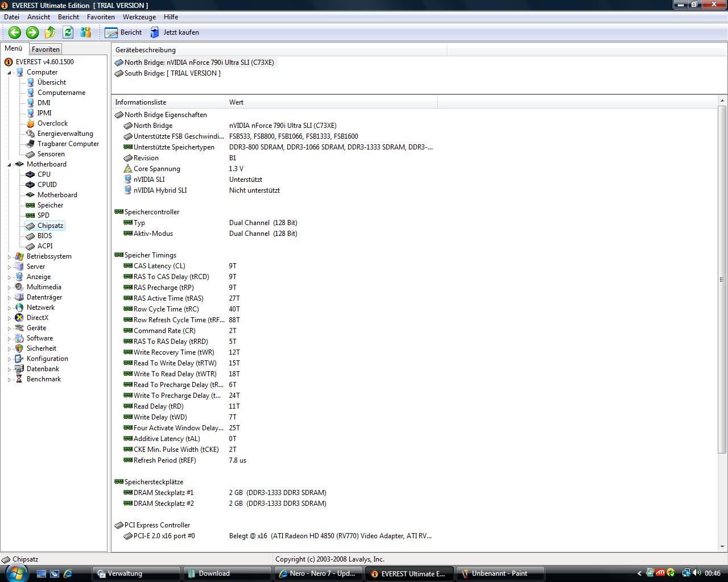Switch to the Favoriten tab
Viewport: 728px width, 582px height.
pyautogui.click(x=45, y=49)
